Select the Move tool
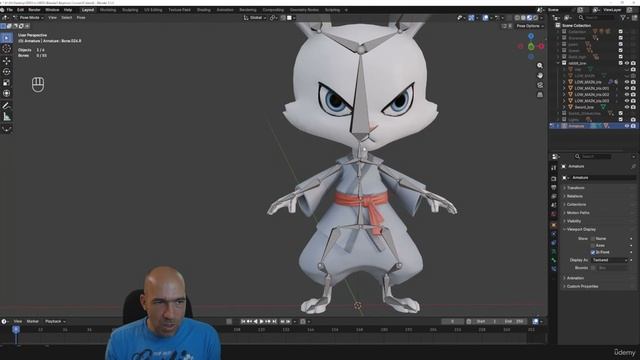This screenshot has width=640, height=360. (x=7, y=61)
